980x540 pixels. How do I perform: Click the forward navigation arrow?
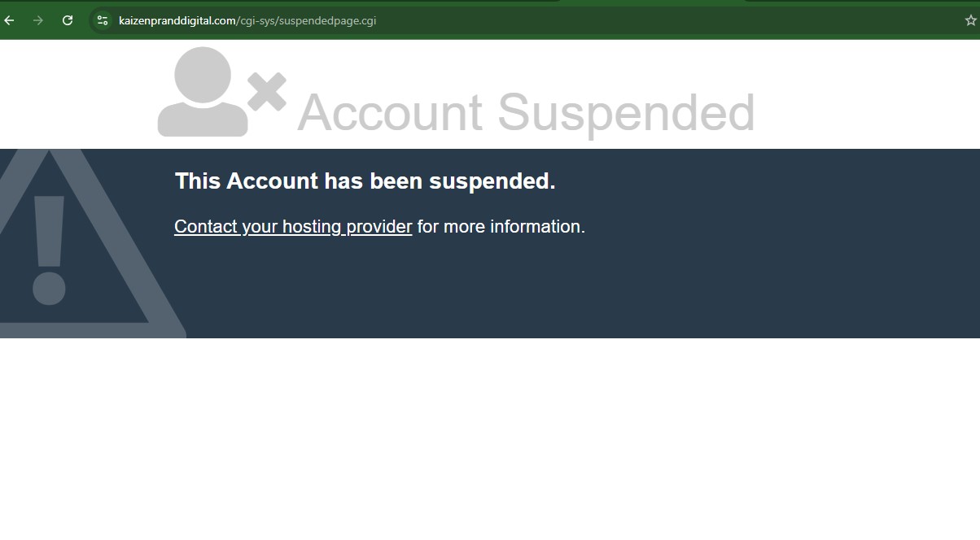[x=38, y=20]
